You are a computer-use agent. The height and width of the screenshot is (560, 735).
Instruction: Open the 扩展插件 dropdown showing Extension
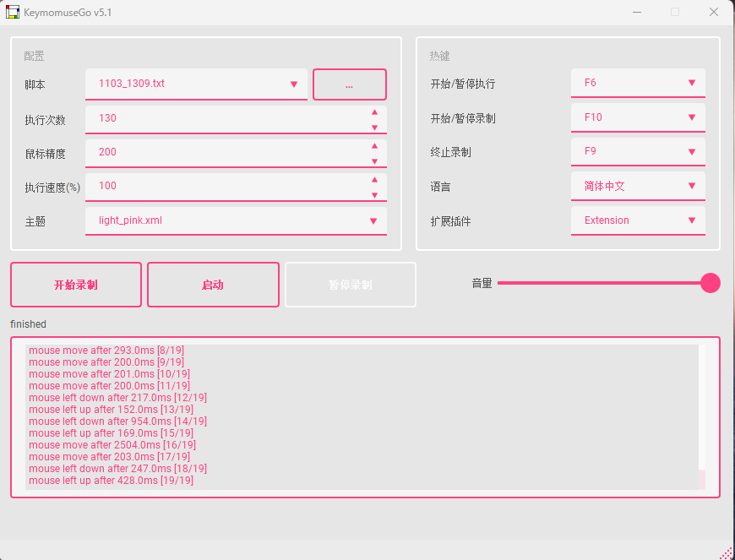point(638,220)
